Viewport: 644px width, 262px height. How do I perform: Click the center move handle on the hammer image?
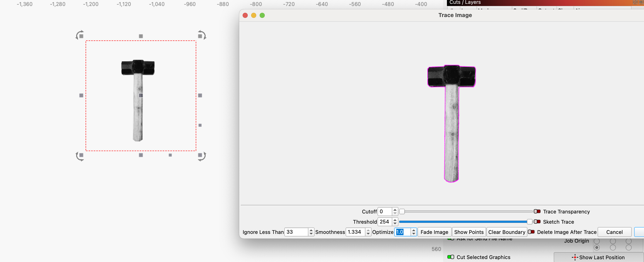click(x=141, y=95)
